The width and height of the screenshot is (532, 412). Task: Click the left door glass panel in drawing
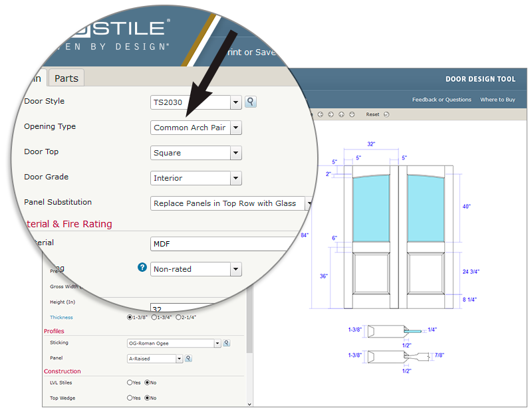[371, 208]
